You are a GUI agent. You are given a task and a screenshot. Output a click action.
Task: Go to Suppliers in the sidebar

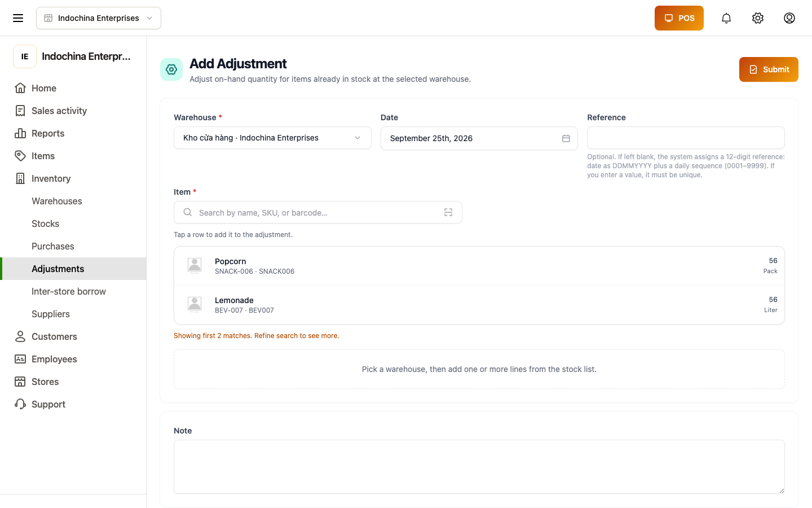(51, 314)
